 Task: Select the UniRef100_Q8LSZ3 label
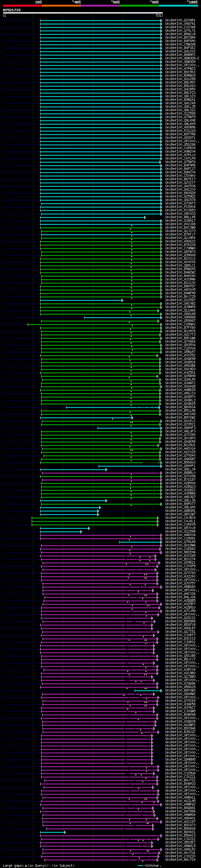[180, 96]
